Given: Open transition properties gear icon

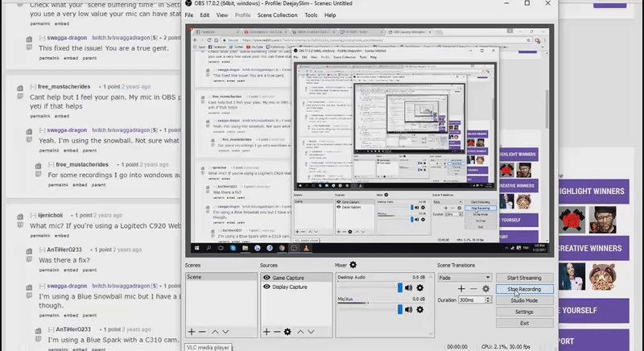Looking at the screenshot, I should point(486,289).
